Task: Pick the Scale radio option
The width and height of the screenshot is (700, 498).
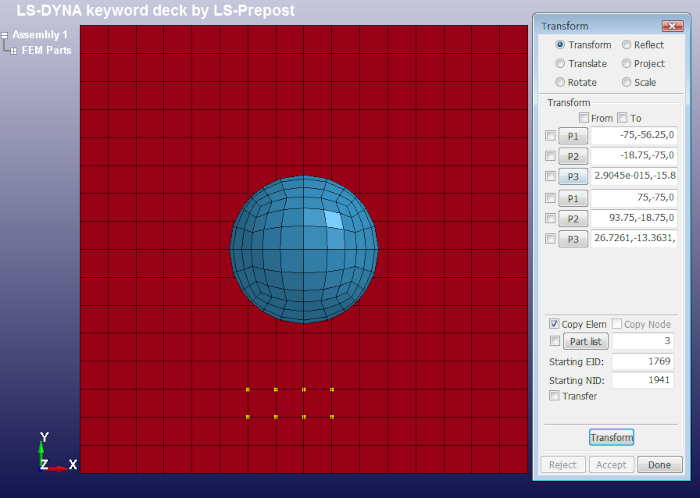Action: click(x=627, y=83)
